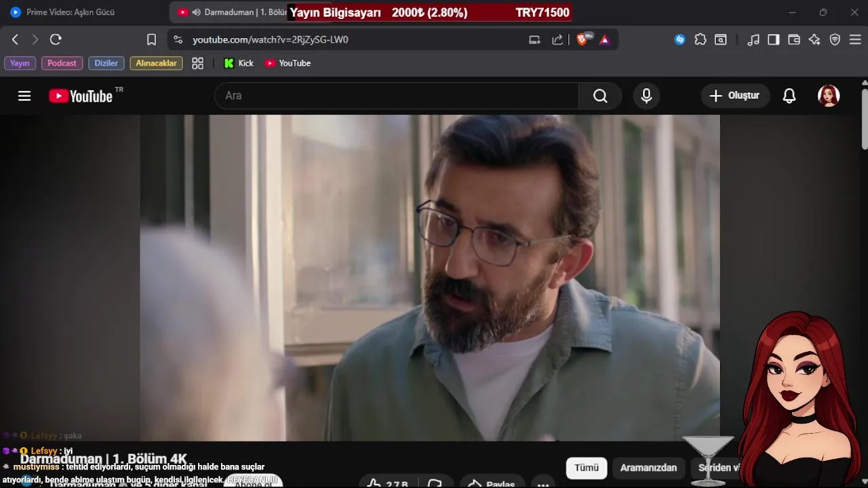Open the Yayın bookmark folder

tap(20, 63)
